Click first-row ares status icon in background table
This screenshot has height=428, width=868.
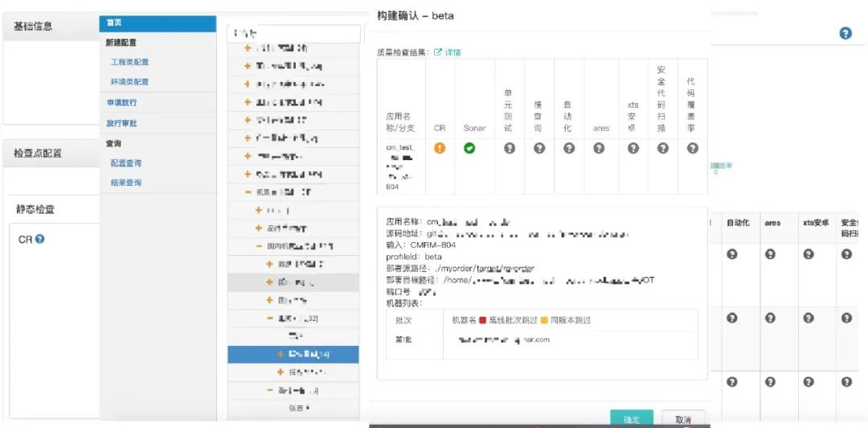pos(770,254)
